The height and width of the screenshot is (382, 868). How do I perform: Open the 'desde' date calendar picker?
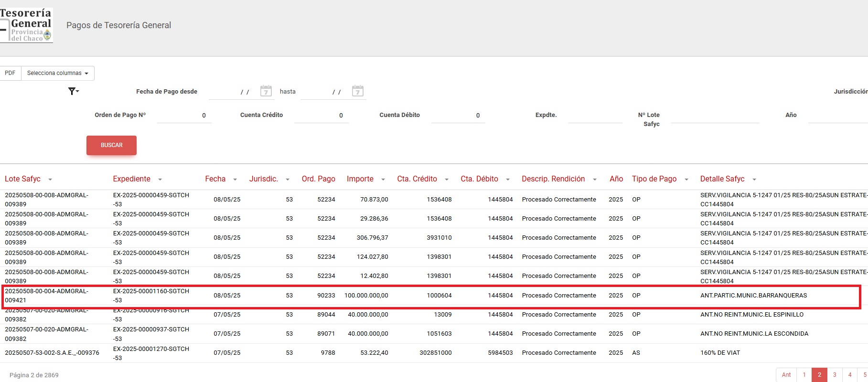pos(266,91)
